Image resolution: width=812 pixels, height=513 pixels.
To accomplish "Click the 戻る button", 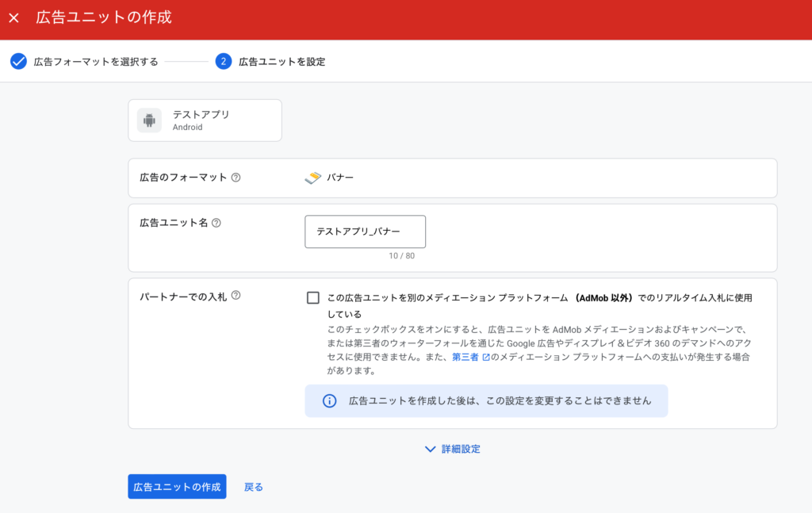I will [x=254, y=487].
